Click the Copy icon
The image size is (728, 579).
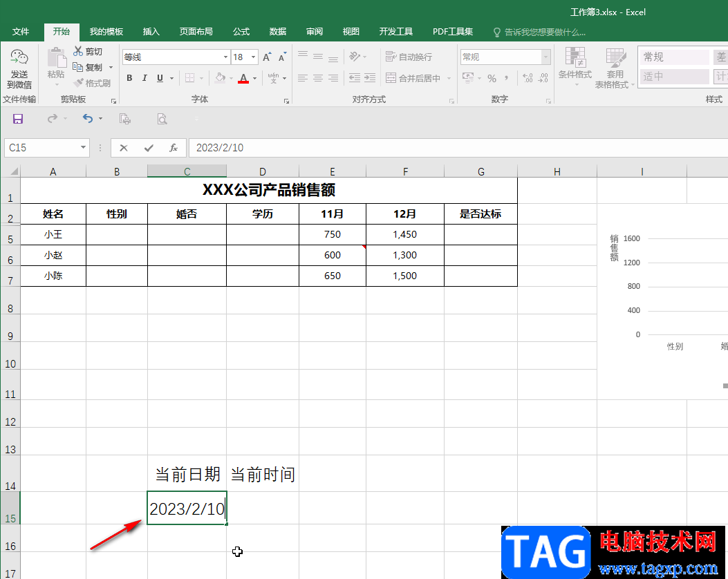coord(78,67)
